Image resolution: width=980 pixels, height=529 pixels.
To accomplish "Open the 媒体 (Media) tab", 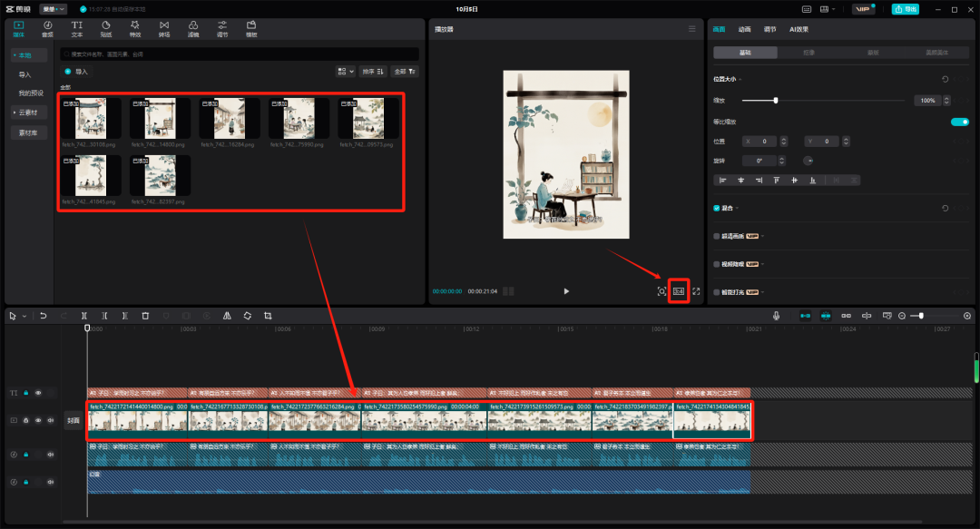I will point(19,29).
